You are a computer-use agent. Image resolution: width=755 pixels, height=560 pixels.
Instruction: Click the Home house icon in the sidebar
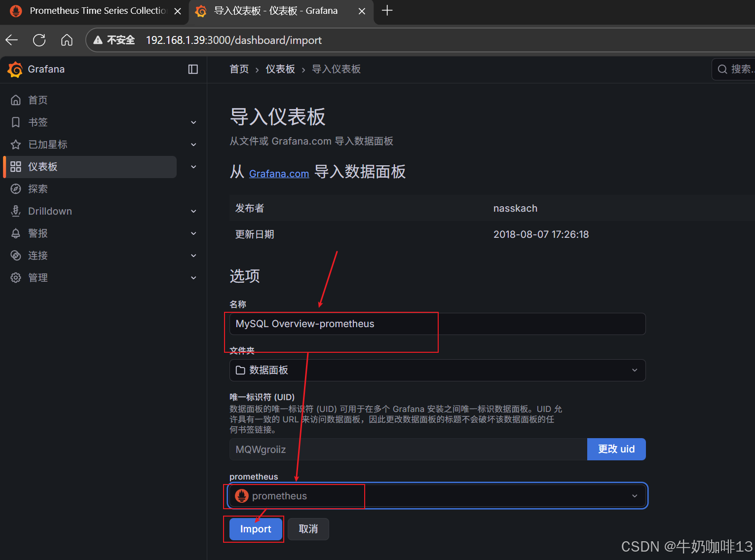(16, 100)
